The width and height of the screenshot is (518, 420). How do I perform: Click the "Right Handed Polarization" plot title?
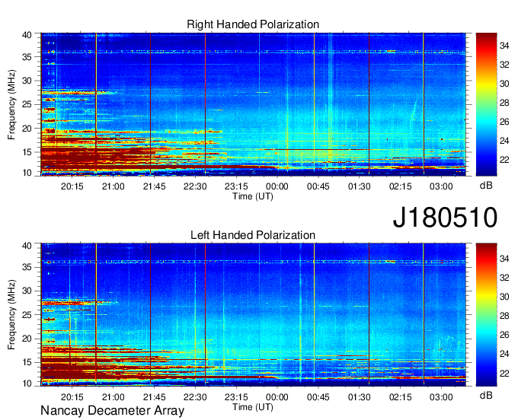pyautogui.click(x=253, y=24)
